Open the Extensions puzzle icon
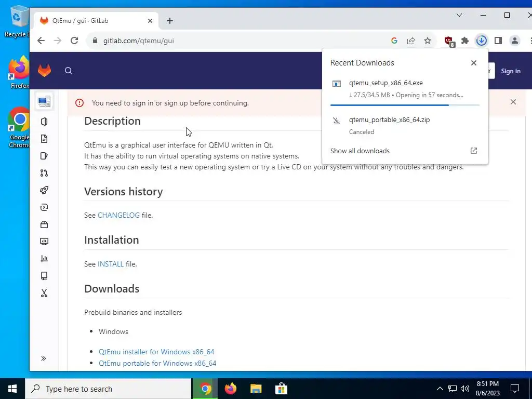This screenshot has width=532, height=399. (465, 41)
